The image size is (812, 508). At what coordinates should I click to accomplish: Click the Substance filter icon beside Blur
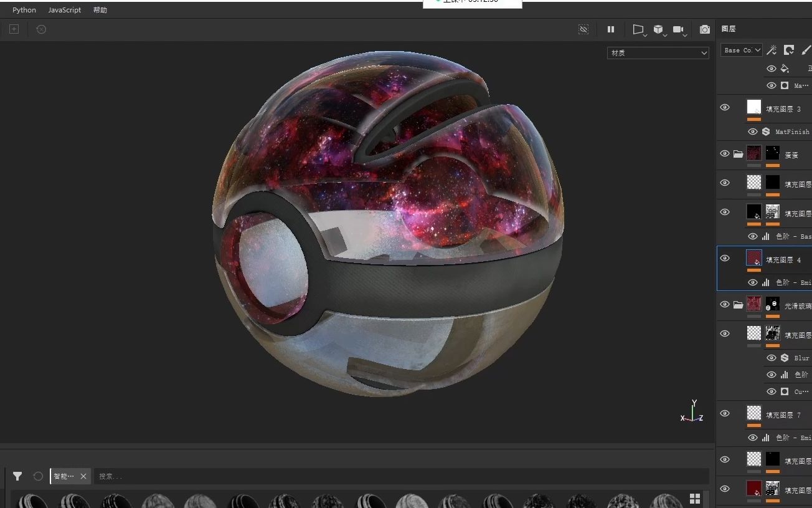tap(785, 358)
